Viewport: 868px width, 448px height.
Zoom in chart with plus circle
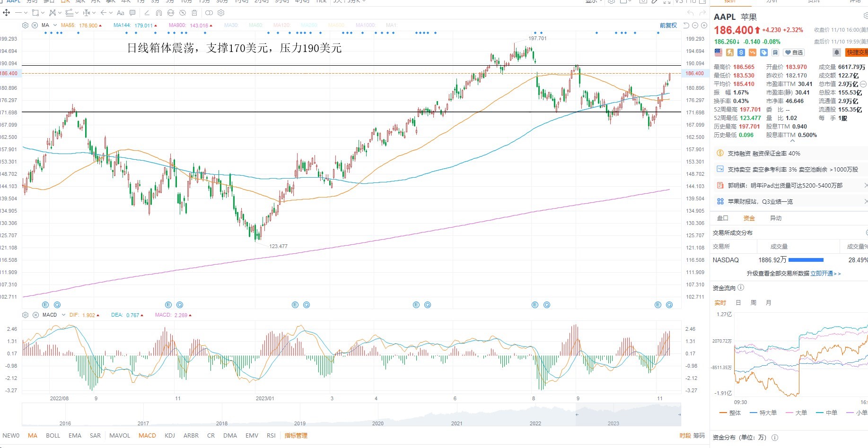pyautogui.click(x=704, y=26)
